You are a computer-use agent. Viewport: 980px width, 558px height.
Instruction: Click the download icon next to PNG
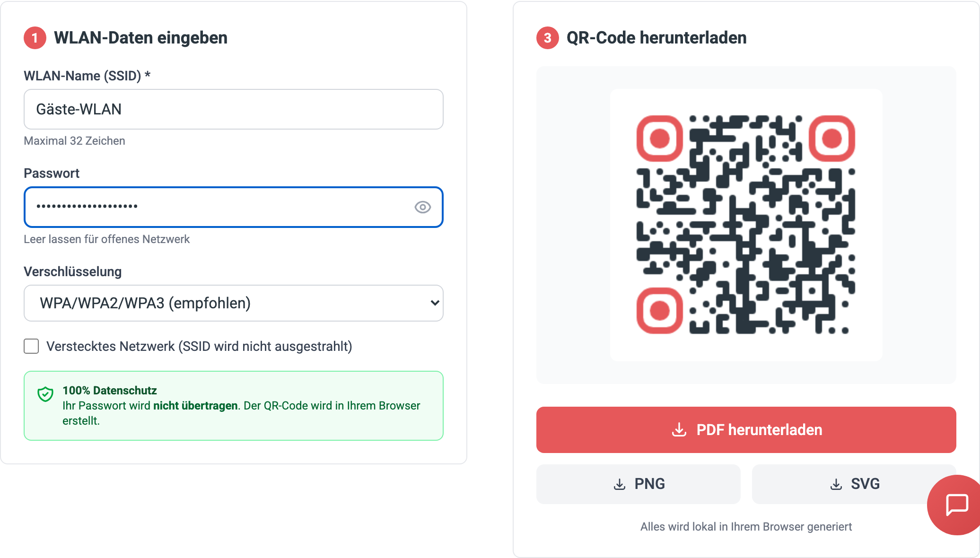(x=620, y=484)
